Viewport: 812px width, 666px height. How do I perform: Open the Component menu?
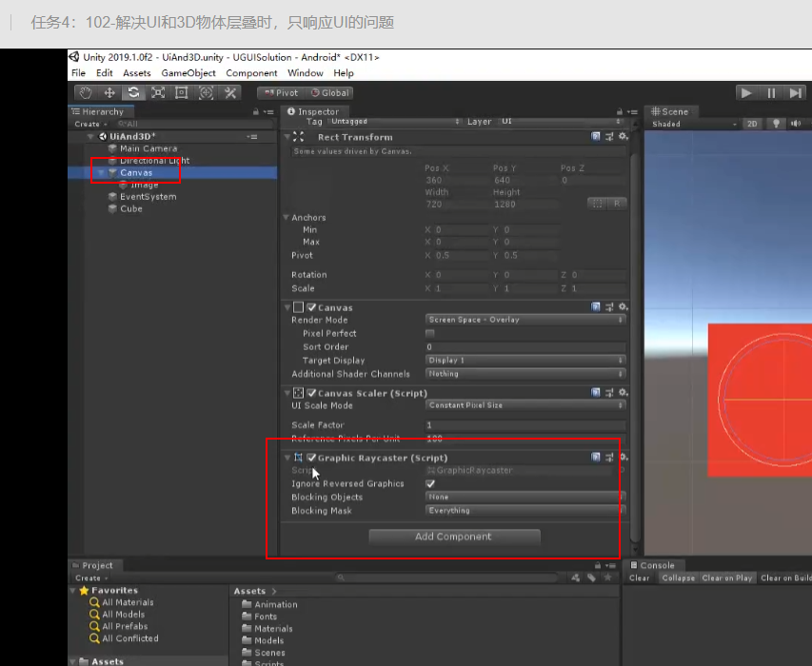coord(251,73)
